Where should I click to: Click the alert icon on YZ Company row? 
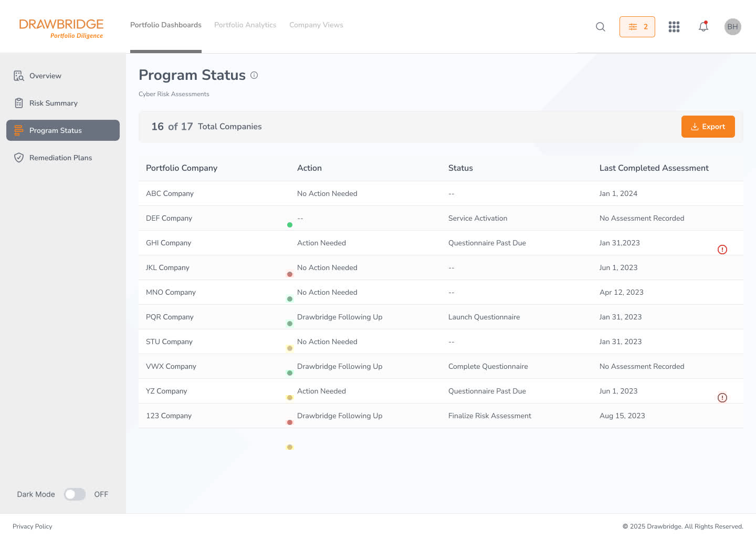pyautogui.click(x=722, y=398)
